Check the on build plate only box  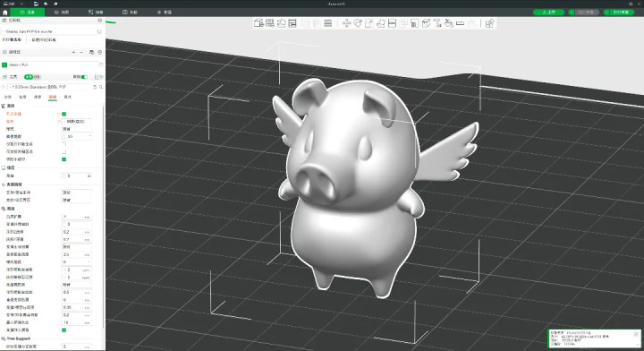[64, 144]
